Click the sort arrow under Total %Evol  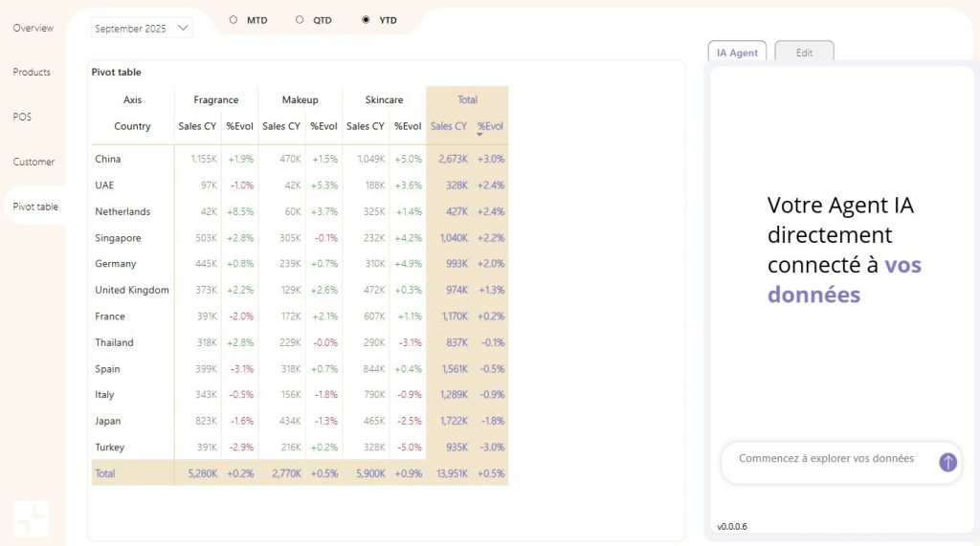[x=479, y=134]
